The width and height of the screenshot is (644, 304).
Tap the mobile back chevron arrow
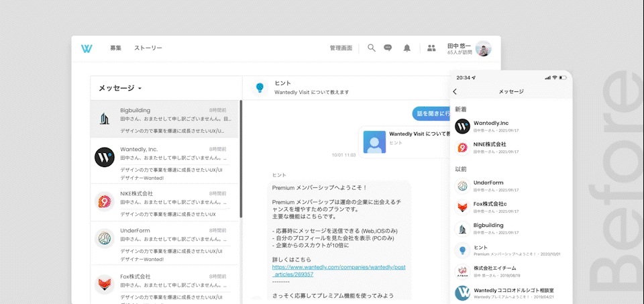[455, 92]
